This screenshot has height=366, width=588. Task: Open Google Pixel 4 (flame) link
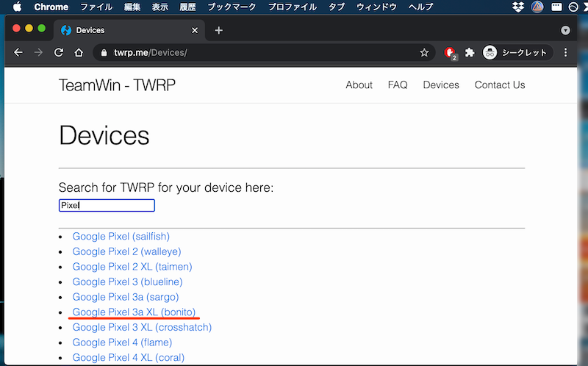tap(122, 342)
